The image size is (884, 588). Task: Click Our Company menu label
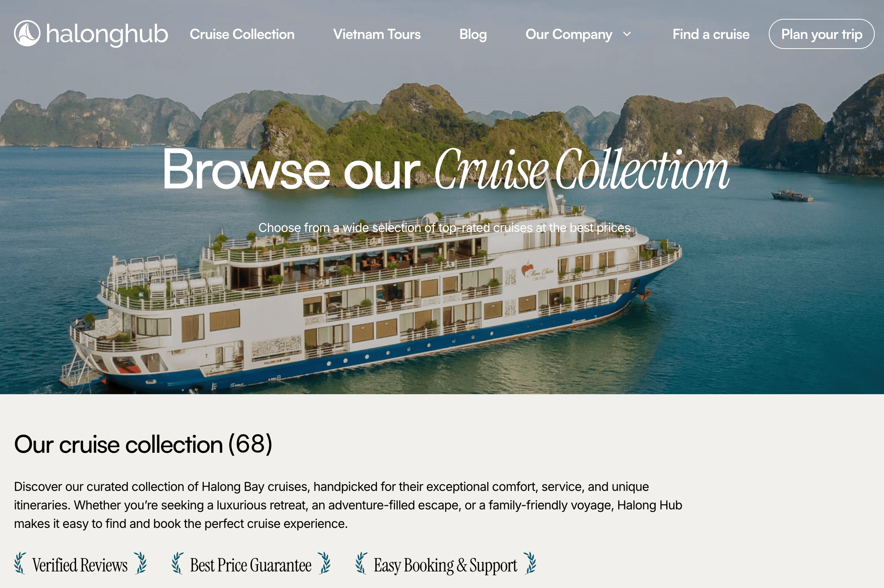pos(569,34)
